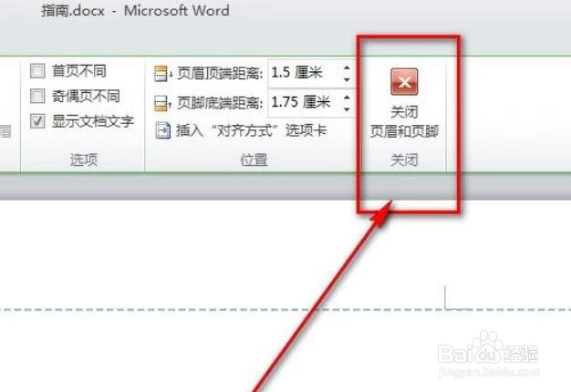Decrease 页脚底端距离 with down arrow
Screen dimensions: 571x392
[347, 109]
